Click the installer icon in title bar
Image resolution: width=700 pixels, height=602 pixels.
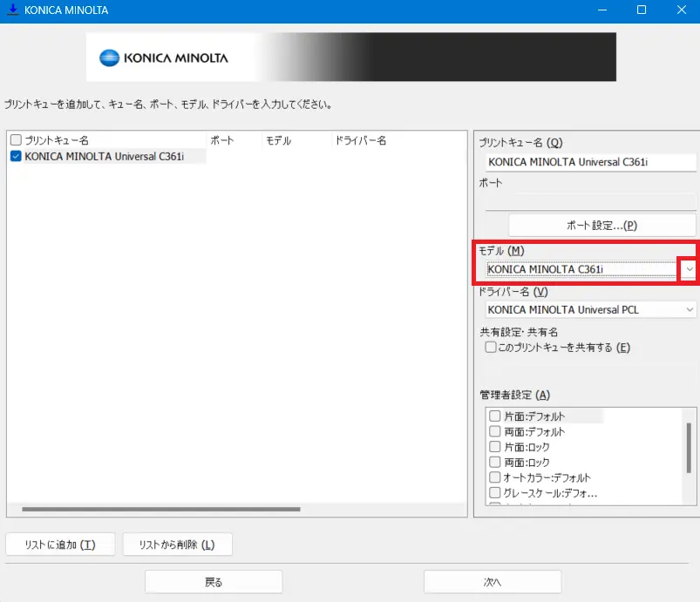click(12, 10)
